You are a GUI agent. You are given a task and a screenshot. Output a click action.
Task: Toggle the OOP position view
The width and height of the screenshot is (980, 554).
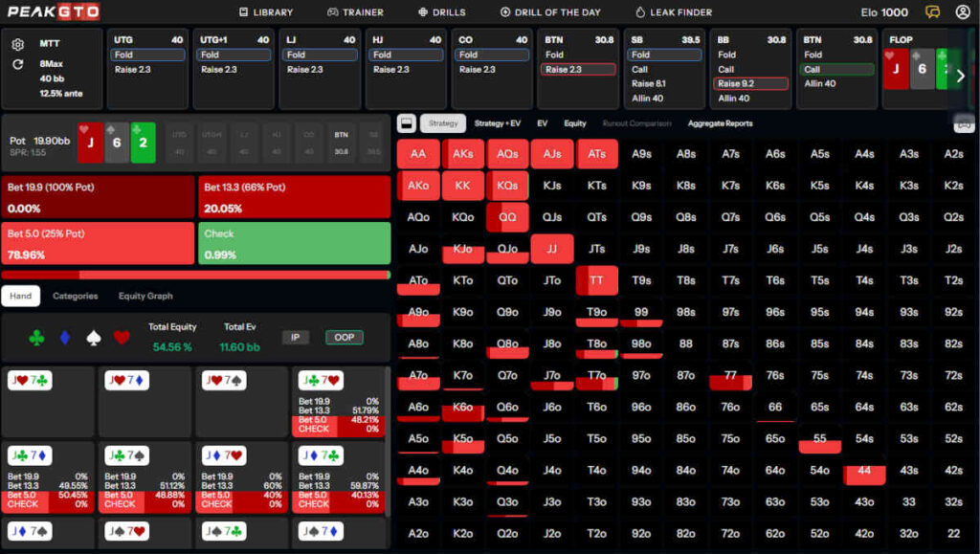point(344,337)
